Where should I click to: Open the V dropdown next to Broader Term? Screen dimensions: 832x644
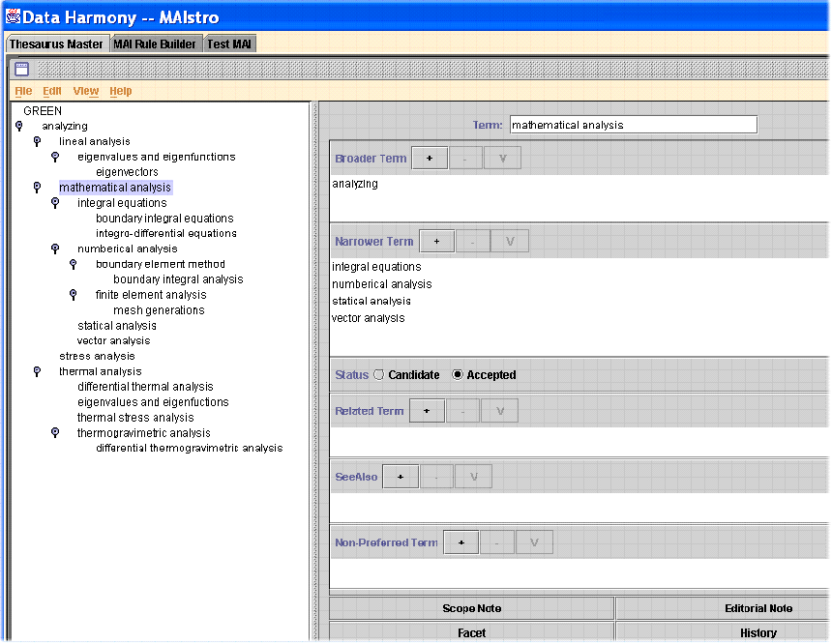501,157
